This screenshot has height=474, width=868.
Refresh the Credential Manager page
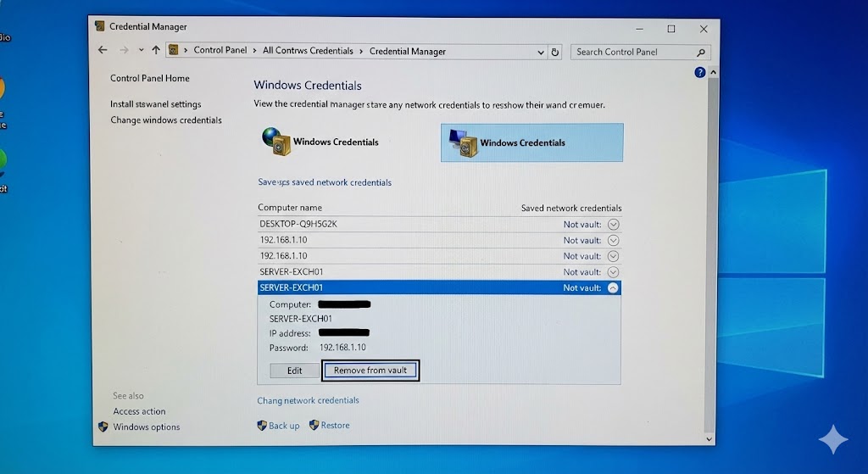click(554, 52)
